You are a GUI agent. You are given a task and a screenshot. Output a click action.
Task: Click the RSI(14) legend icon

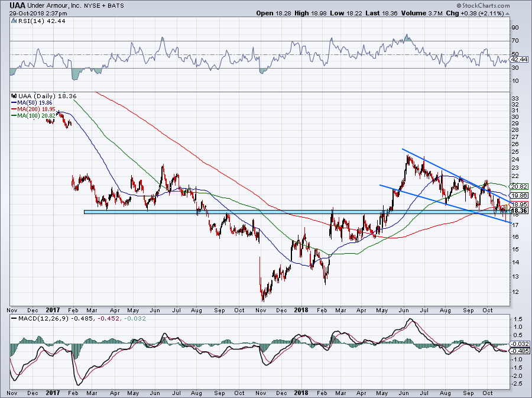[x=14, y=21]
